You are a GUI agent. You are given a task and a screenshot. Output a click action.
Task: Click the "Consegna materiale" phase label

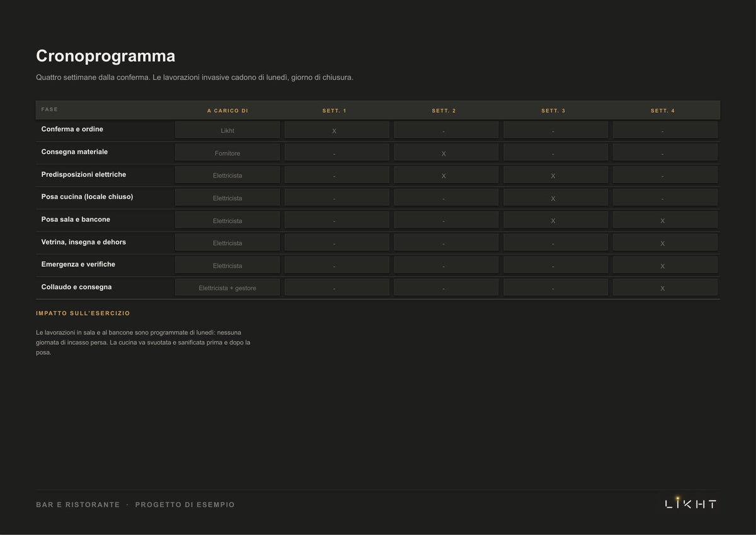click(x=74, y=152)
